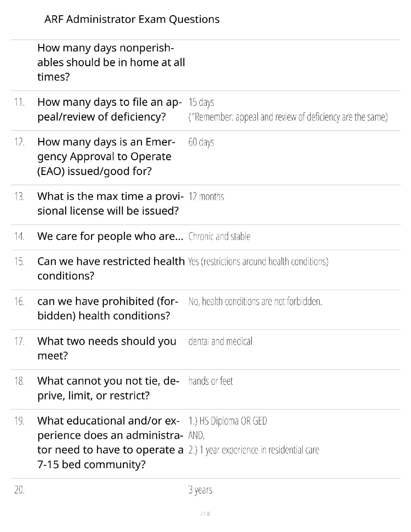The width and height of the screenshot is (411, 532).
Task: Click the '15 days' answer
Action: pyautogui.click(x=201, y=102)
